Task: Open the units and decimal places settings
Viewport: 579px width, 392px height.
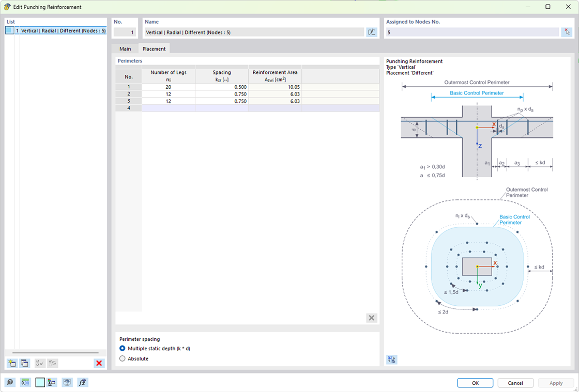Action: click(x=25, y=382)
